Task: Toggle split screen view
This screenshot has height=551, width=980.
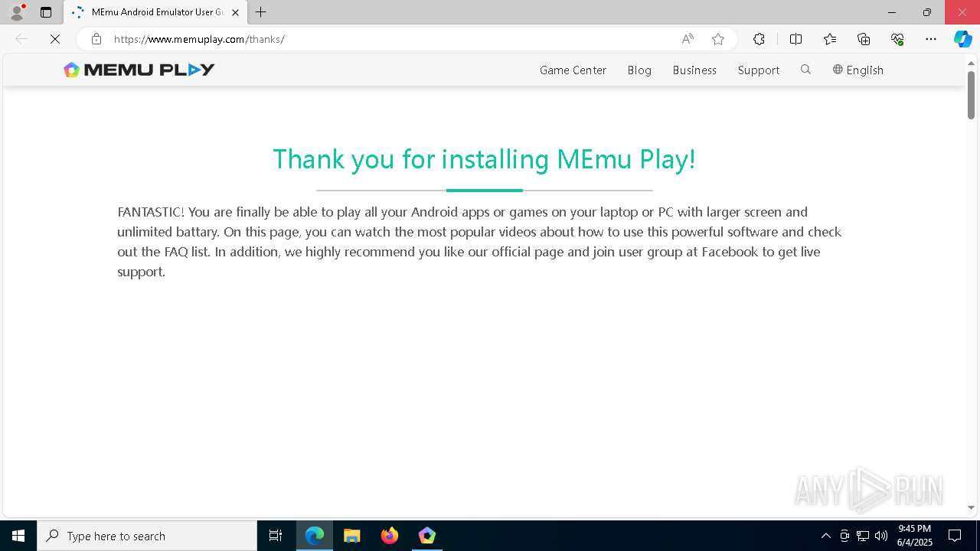Action: point(795,39)
